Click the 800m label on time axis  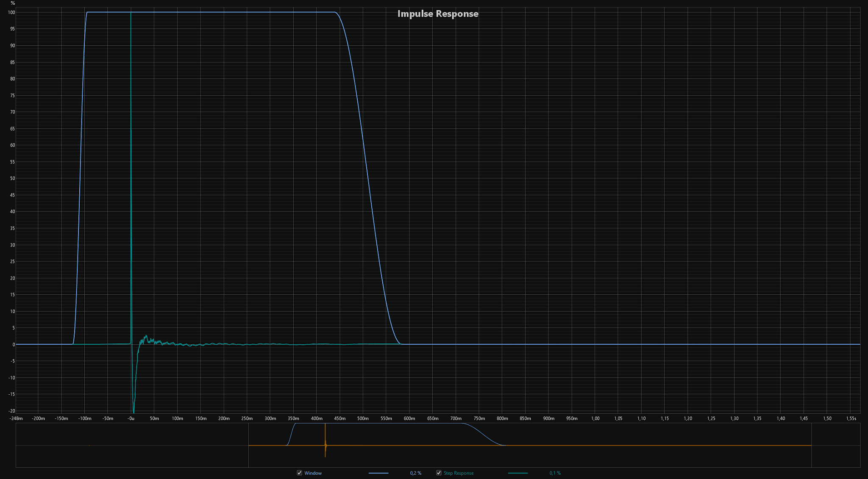tap(502, 418)
